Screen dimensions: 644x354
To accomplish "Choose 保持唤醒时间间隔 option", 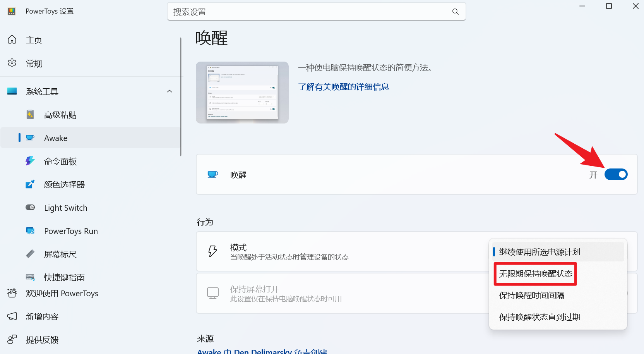I will [532, 296].
